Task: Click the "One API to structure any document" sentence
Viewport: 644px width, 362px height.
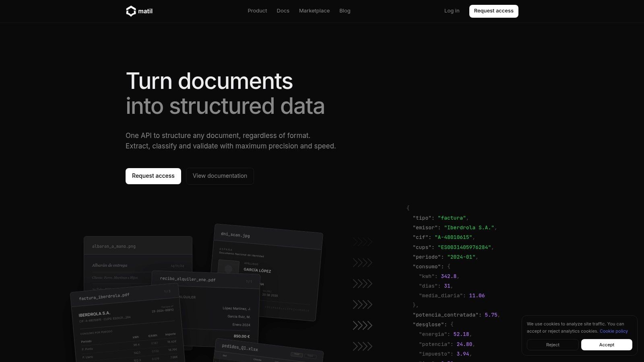Action: [x=218, y=136]
